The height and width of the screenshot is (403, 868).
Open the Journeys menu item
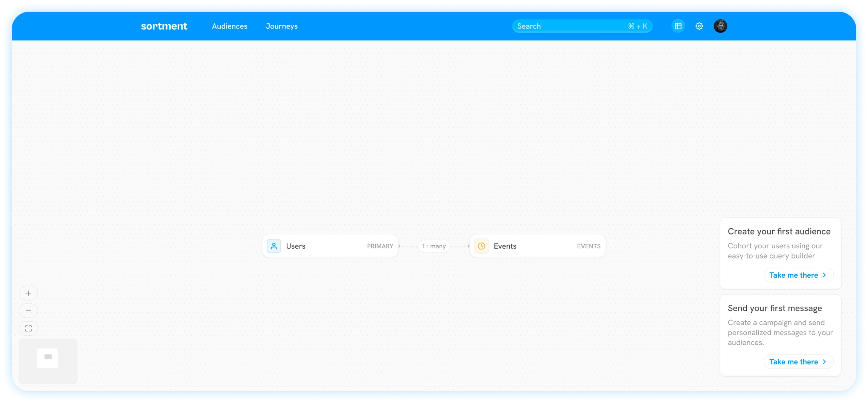point(281,26)
